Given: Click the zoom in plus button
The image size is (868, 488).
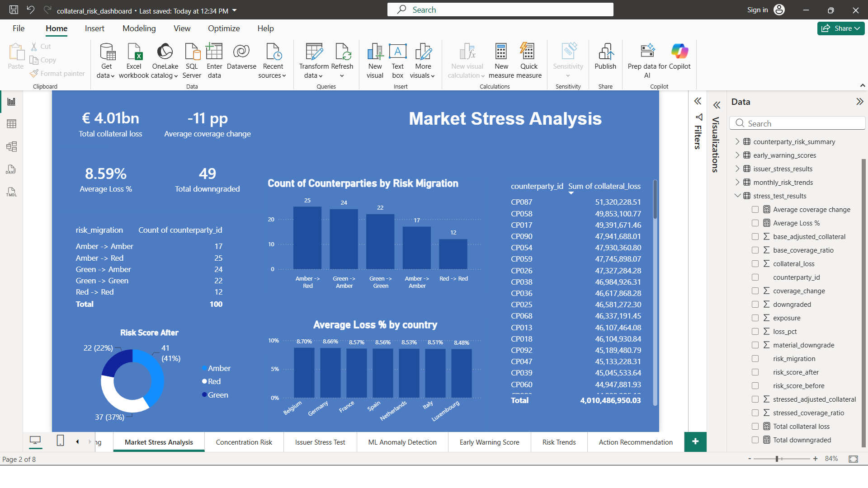Looking at the screenshot, I should coord(816,459).
